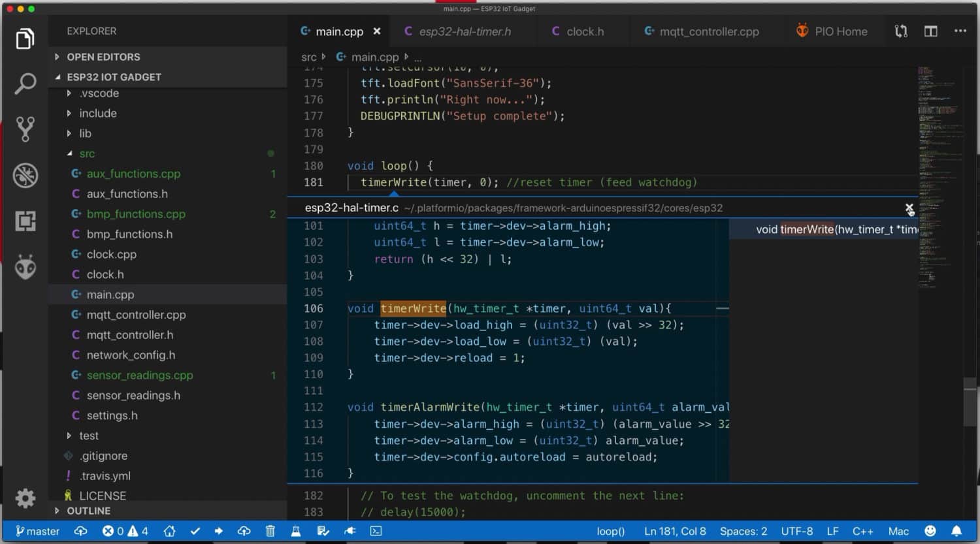This screenshot has width=980, height=544.
Task: Click PlatformIO Clean trash icon
Action: point(270,531)
